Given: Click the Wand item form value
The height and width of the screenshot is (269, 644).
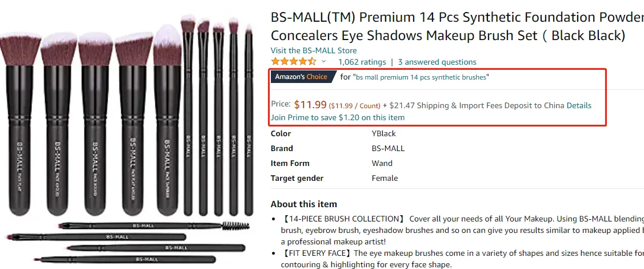Looking at the screenshot, I should [383, 163].
